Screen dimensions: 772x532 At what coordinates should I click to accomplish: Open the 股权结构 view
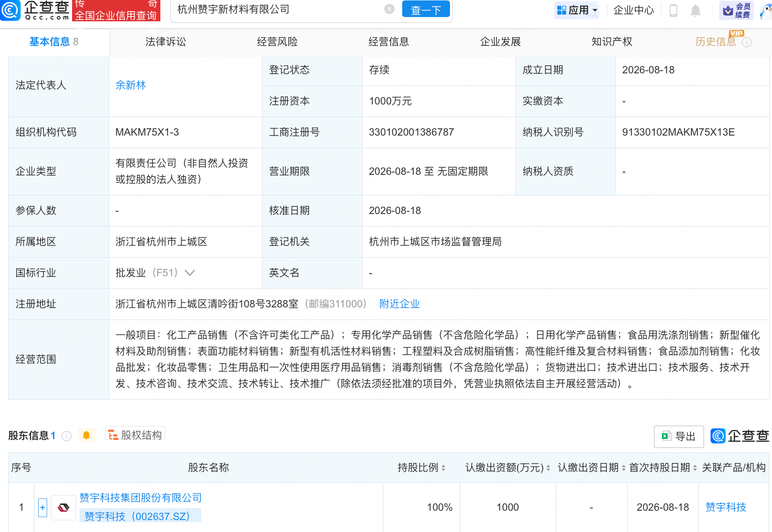click(x=135, y=435)
